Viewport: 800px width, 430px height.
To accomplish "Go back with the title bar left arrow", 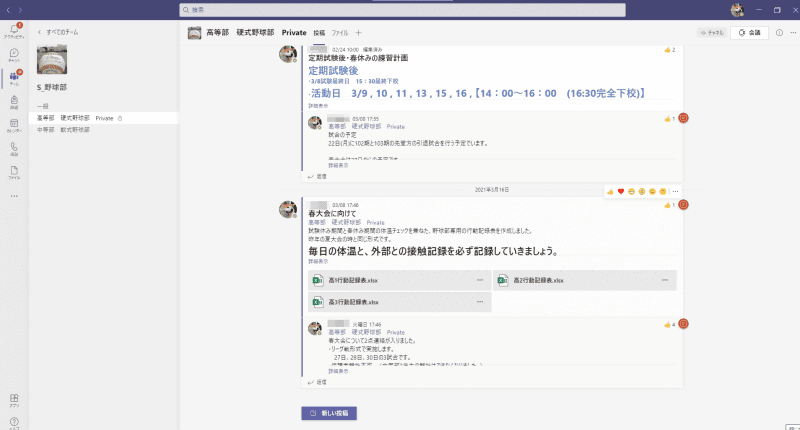I will point(8,10).
